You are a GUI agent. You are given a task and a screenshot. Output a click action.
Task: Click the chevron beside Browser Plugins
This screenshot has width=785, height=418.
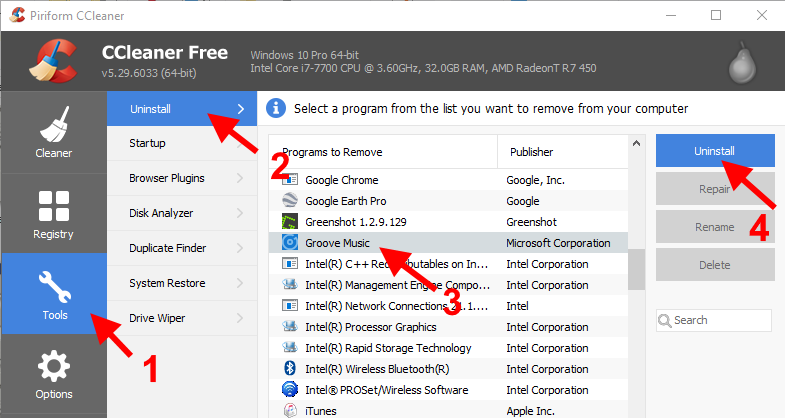coord(240,178)
